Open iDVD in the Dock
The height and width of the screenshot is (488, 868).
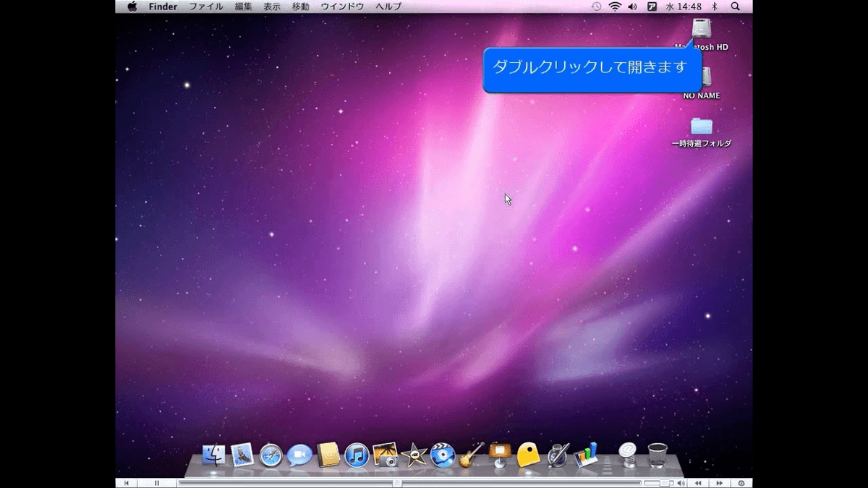point(442,455)
